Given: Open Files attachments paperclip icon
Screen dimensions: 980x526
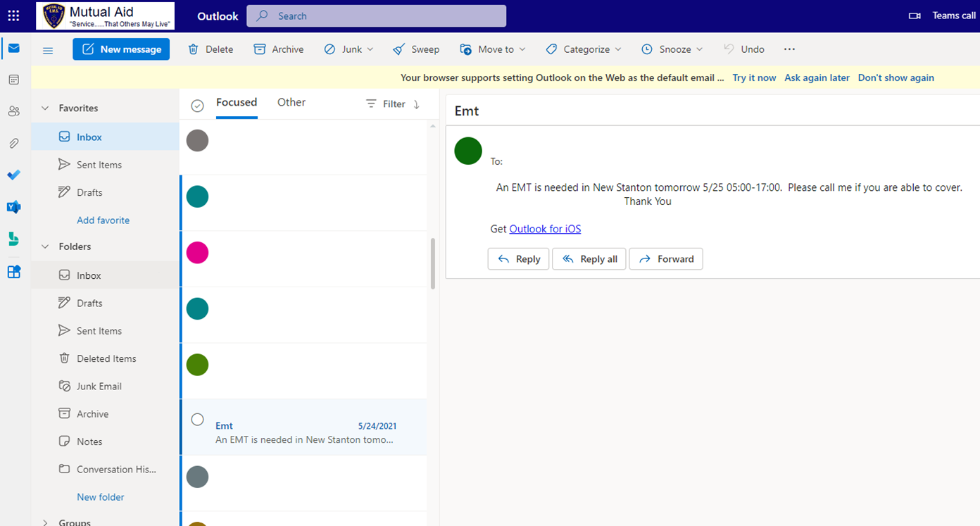Looking at the screenshot, I should click(13, 143).
